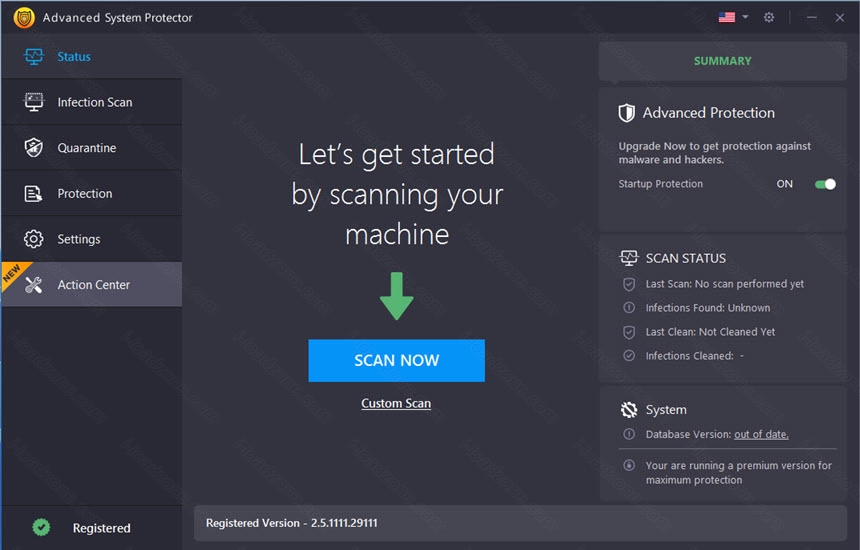Image resolution: width=860 pixels, height=550 pixels.
Task: Click the Registered label at bottom left
Action: point(101,528)
